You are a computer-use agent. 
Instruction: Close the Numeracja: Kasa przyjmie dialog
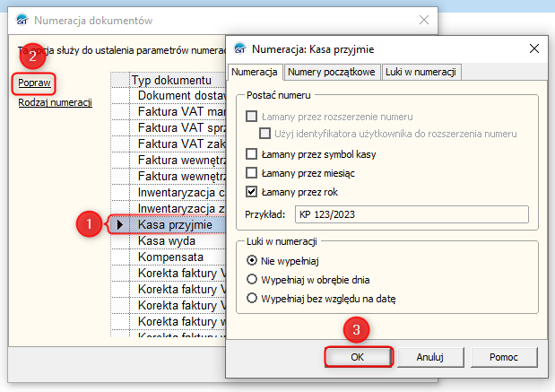(x=534, y=48)
